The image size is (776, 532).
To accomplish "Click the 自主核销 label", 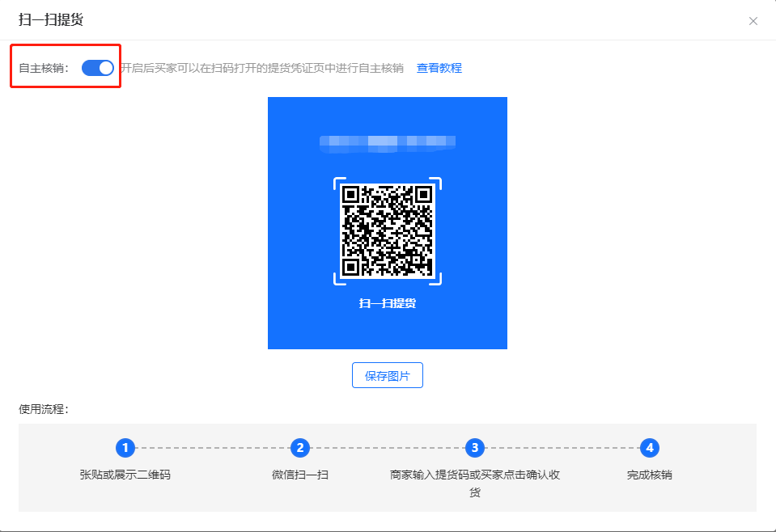I will click(44, 68).
